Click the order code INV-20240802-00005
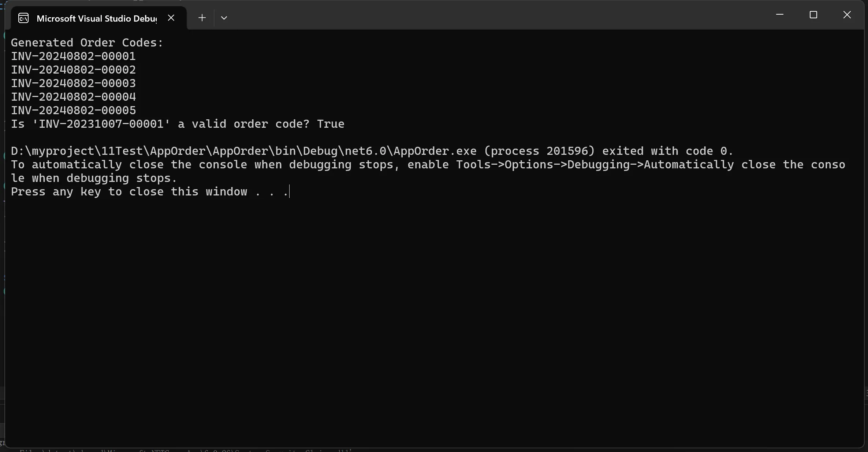The image size is (868, 452). click(73, 110)
